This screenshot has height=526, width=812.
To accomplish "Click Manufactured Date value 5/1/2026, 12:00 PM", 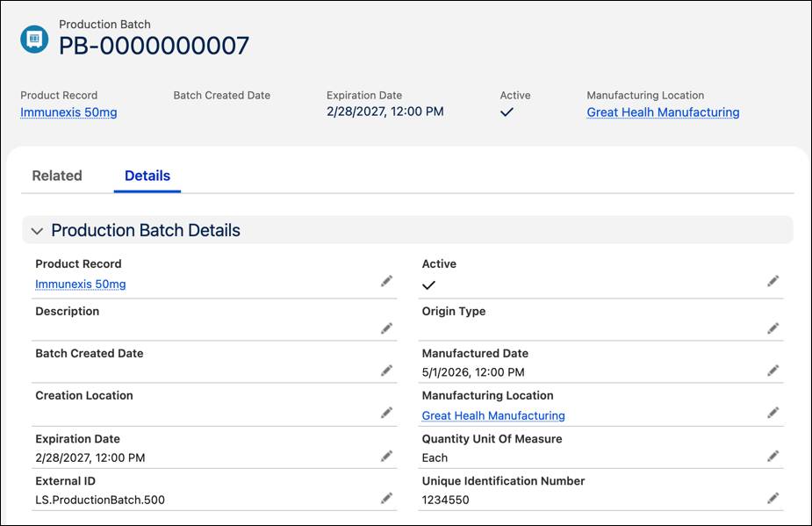I will point(473,372).
